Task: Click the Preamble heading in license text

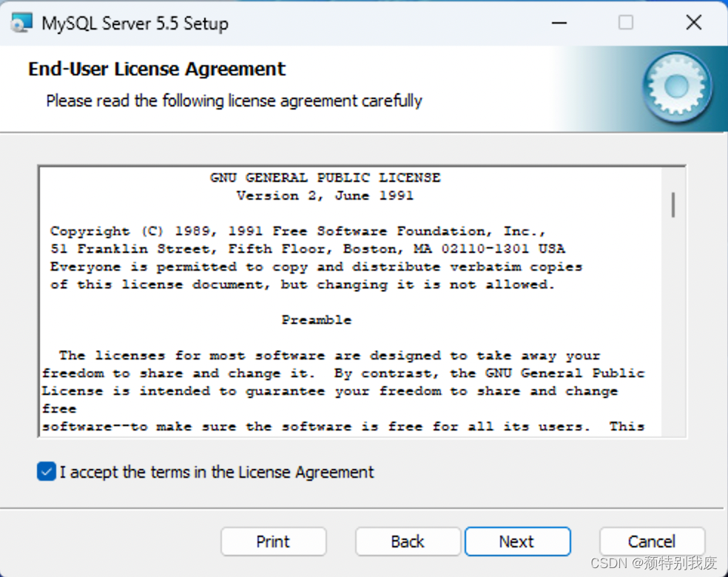Action: pyautogui.click(x=317, y=320)
